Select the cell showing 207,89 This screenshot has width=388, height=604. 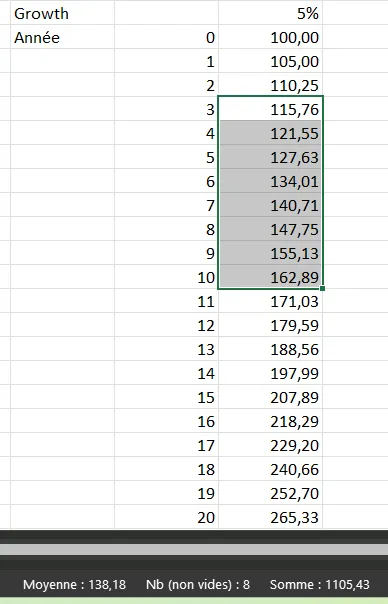coord(270,397)
